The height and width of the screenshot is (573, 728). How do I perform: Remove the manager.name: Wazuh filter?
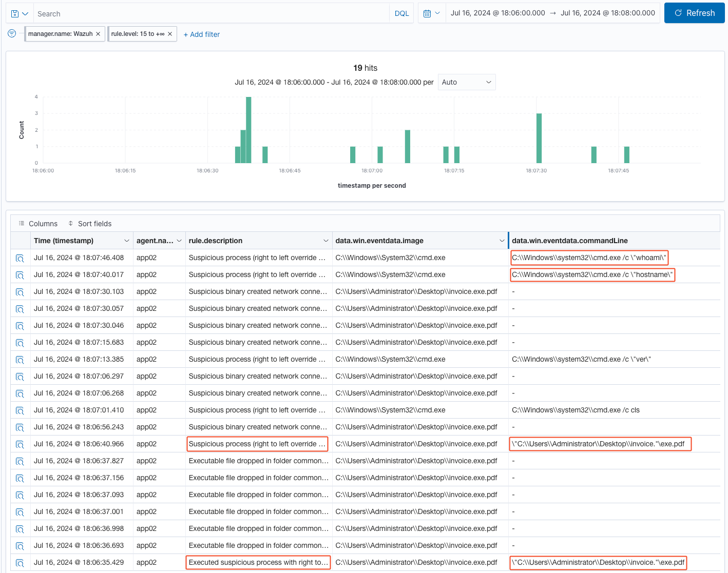tap(98, 34)
